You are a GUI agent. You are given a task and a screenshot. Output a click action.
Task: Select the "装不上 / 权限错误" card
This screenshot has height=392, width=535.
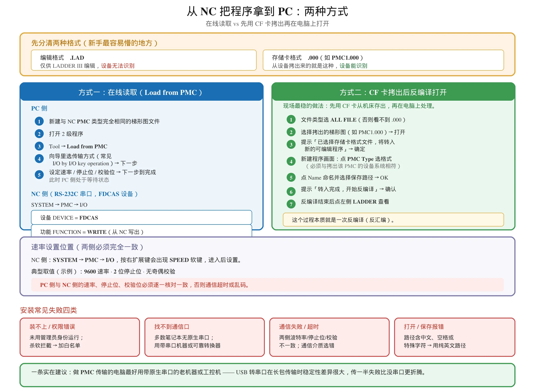80,337
